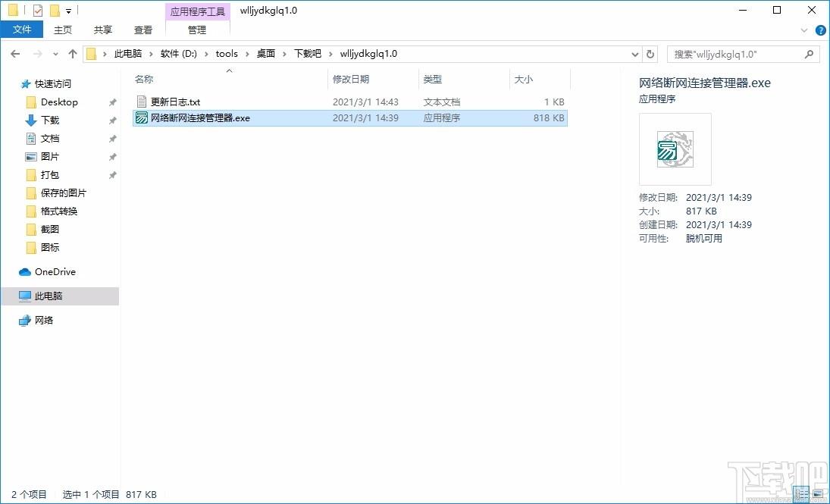This screenshot has height=504, width=830.
Task: Expand chevron after tools in address bar
Action: (247, 54)
